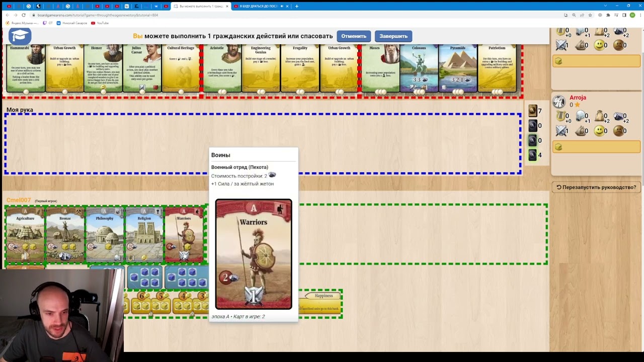Choose the Pyramids wonder card

coord(458,68)
